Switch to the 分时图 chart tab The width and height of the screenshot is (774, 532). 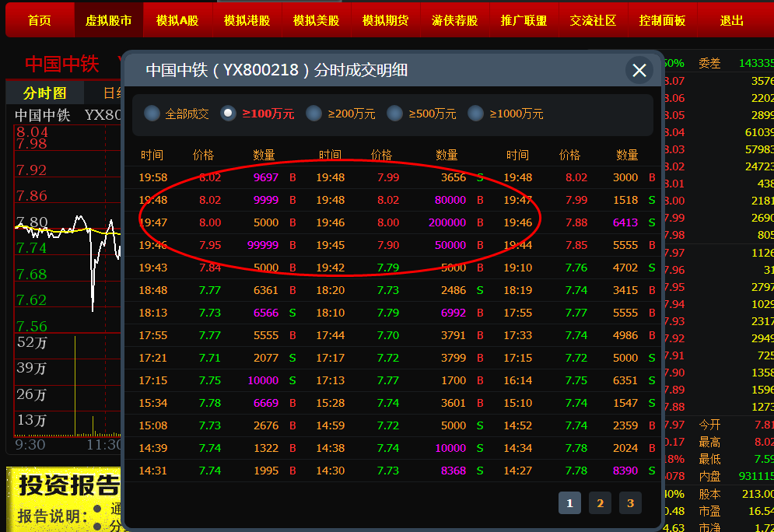click(x=44, y=93)
